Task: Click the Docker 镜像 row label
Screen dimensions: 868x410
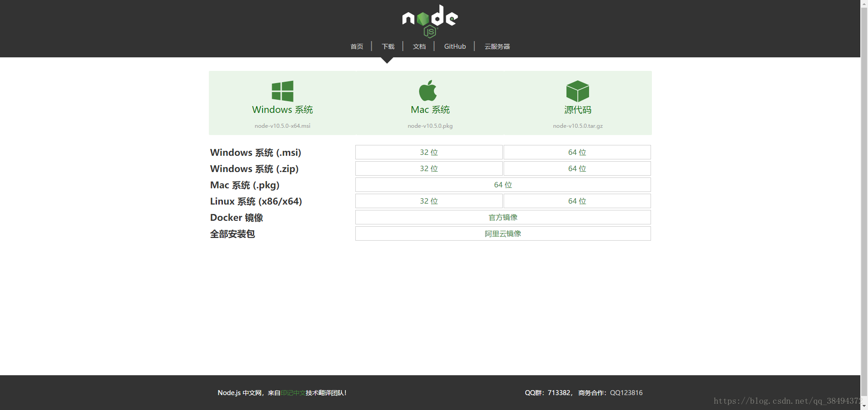Action: tap(236, 218)
